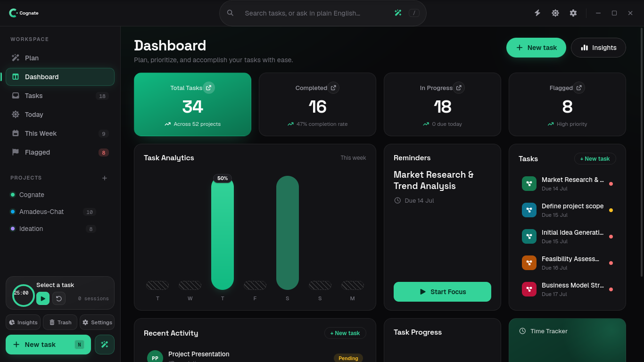Click the lightning bolt quick actions icon
This screenshot has height=362, width=644.
tap(537, 13)
